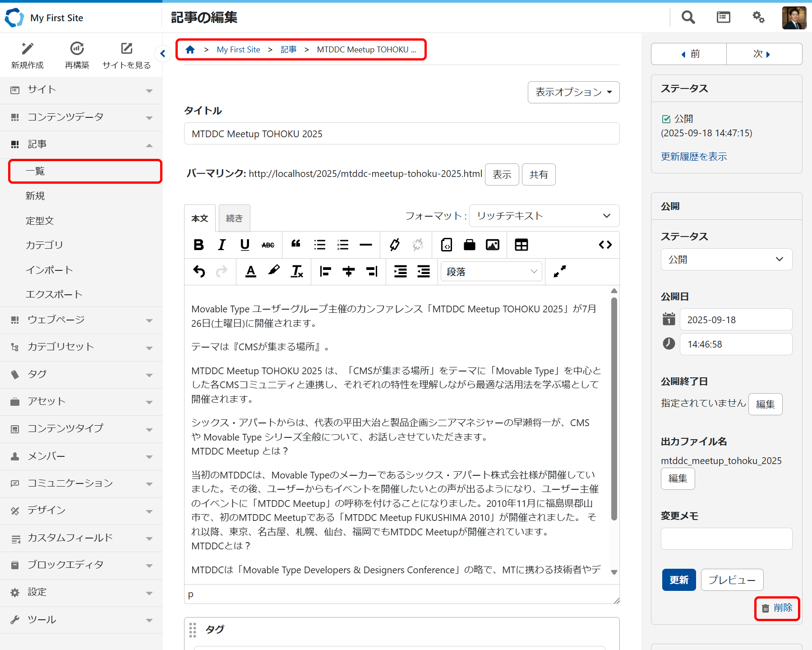Open the フォーマット リッチテキスト dropdown

(x=544, y=216)
